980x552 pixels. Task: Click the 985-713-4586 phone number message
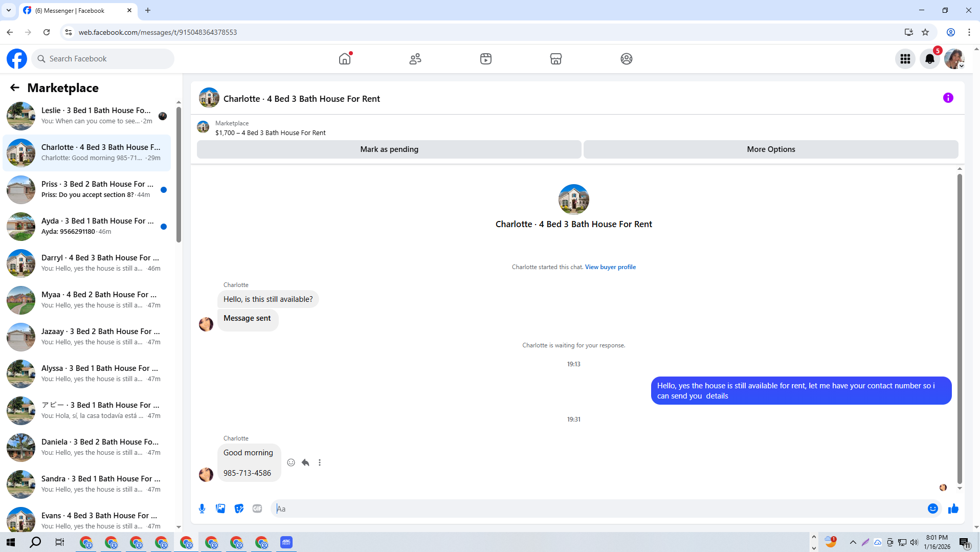click(247, 473)
